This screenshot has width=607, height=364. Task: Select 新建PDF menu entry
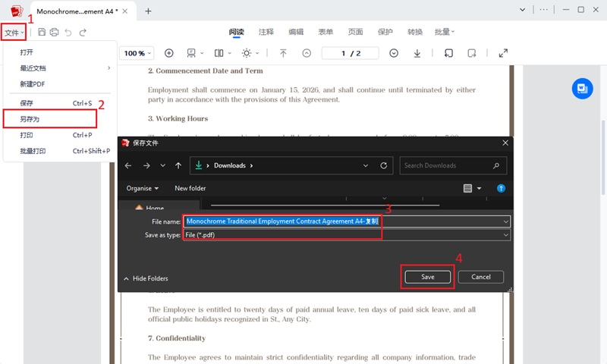[x=60, y=84]
